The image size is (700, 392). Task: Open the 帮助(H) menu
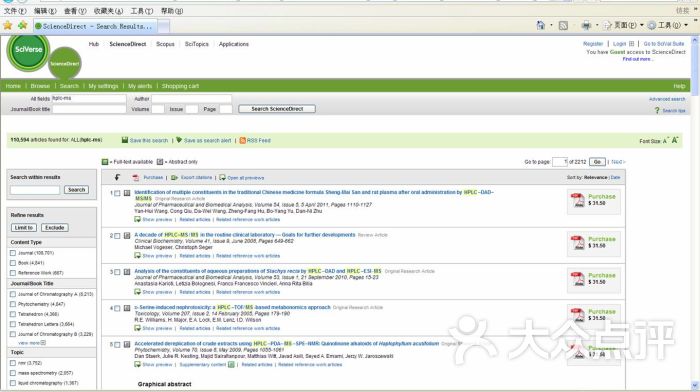point(172,11)
